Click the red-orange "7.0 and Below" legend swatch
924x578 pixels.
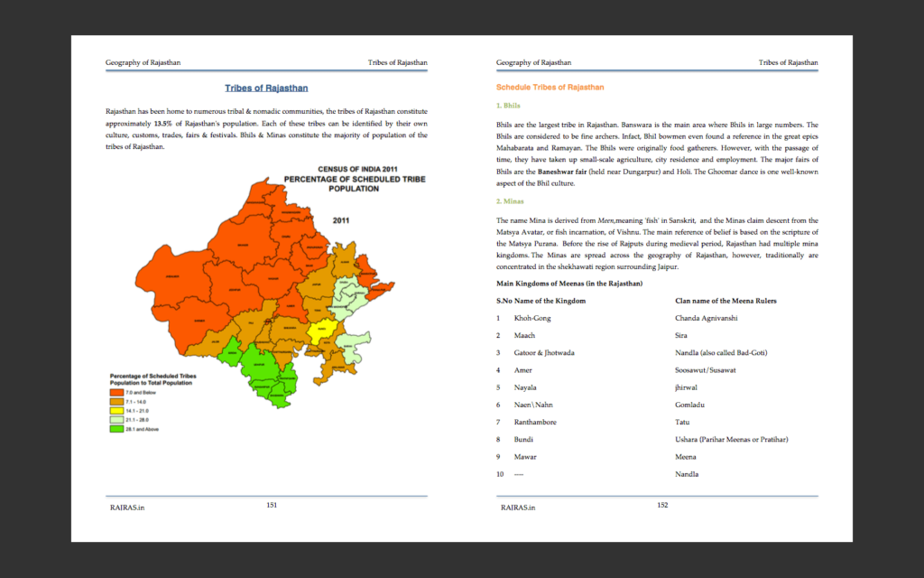click(116, 392)
